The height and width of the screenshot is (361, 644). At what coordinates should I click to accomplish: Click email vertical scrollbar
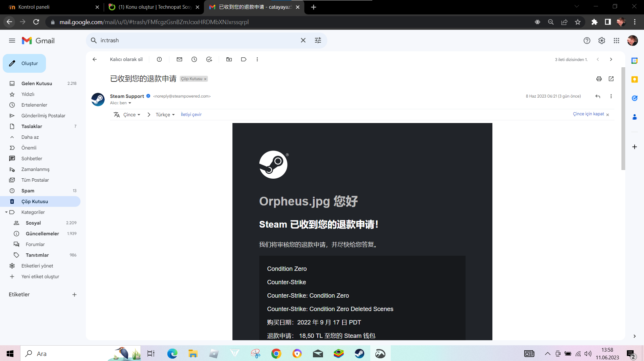(623, 119)
